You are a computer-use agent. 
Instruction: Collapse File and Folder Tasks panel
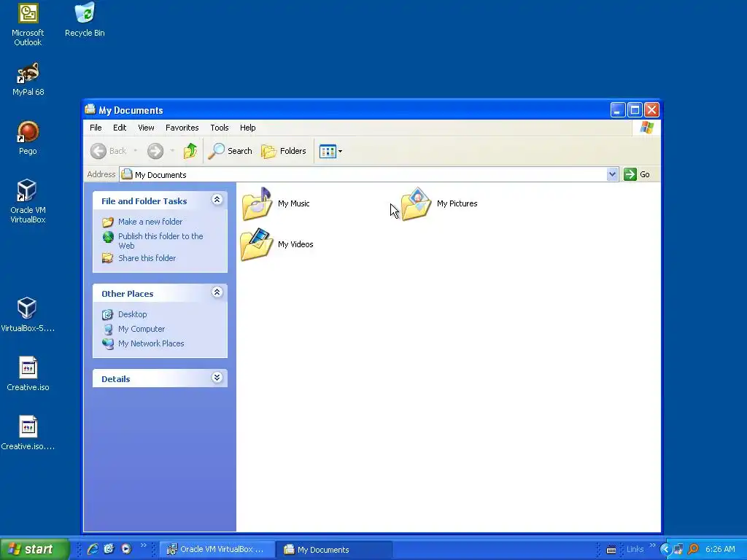[x=217, y=200]
